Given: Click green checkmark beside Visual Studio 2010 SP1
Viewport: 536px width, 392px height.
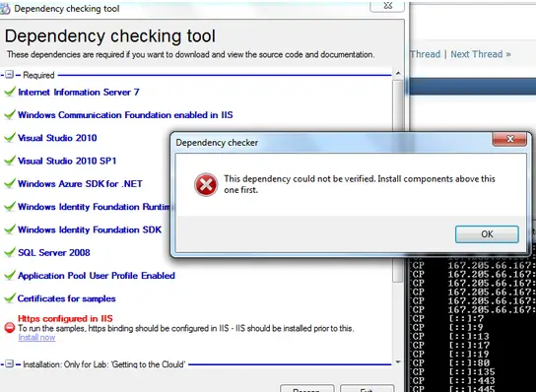Looking at the screenshot, I should [x=10, y=161].
